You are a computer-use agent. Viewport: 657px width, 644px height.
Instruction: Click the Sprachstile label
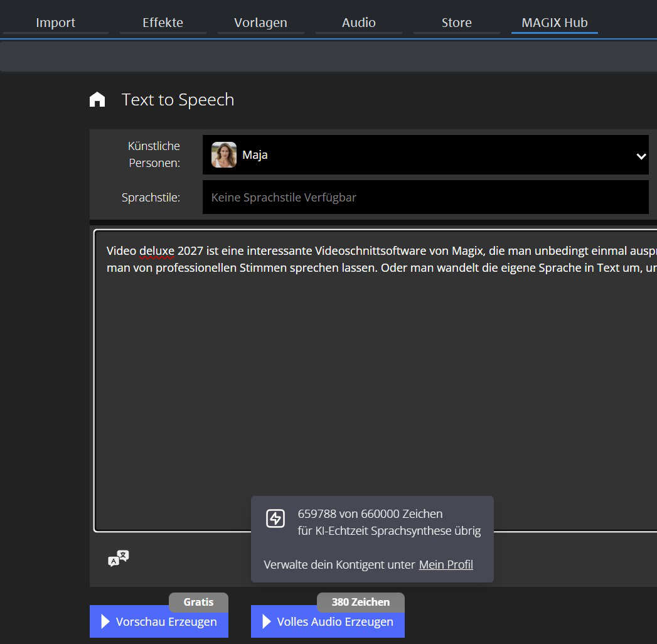click(x=151, y=197)
